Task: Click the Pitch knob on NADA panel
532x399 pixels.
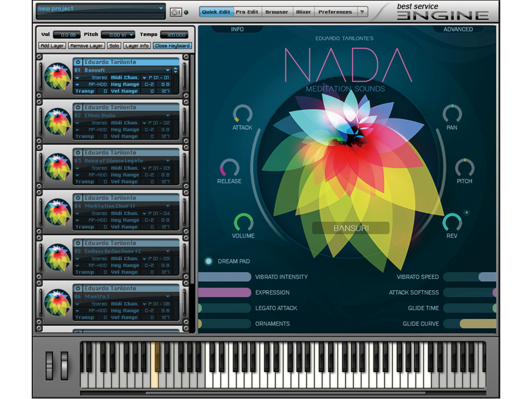Action: tap(465, 168)
